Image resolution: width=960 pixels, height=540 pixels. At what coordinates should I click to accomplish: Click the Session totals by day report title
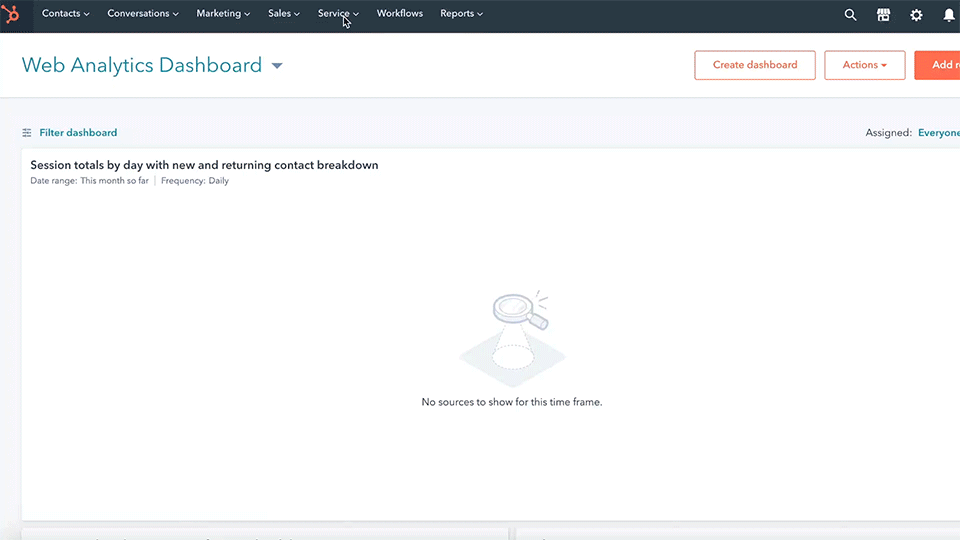(x=204, y=165)
